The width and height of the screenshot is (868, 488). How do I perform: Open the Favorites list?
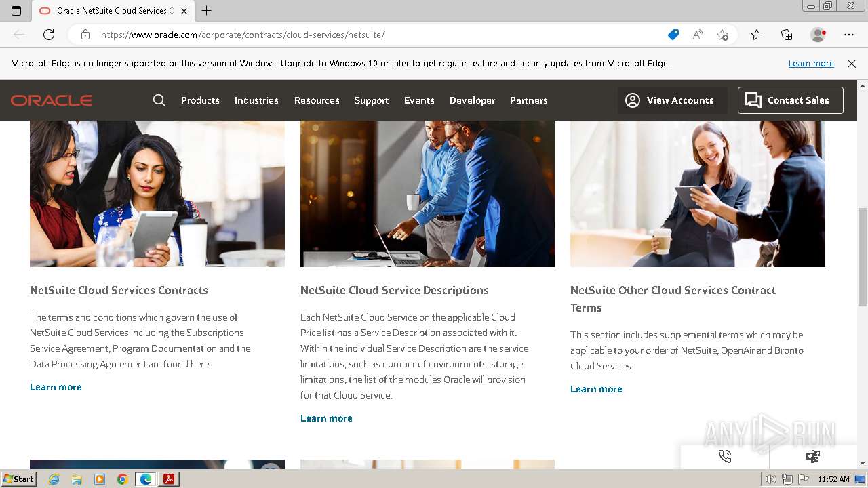pos(757,35)
